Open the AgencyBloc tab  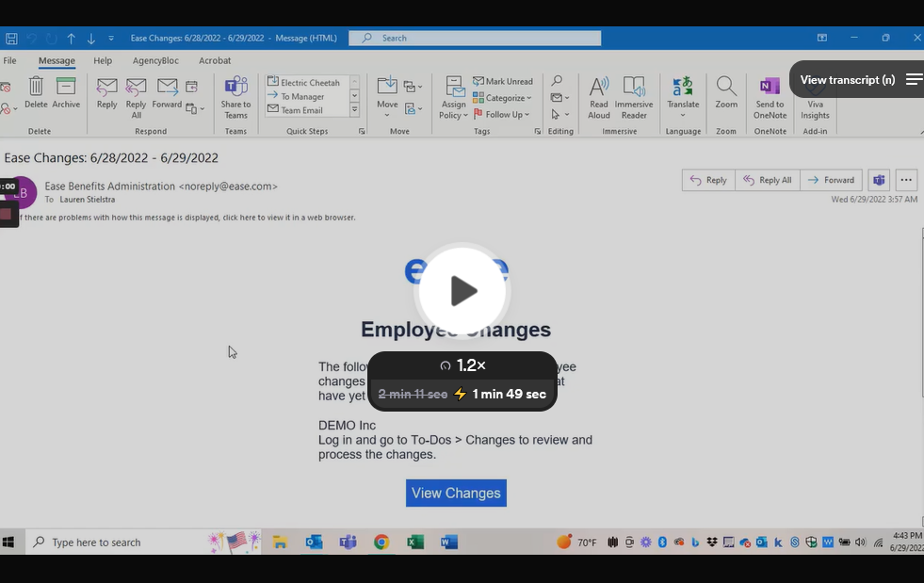(x=155, y=60)
